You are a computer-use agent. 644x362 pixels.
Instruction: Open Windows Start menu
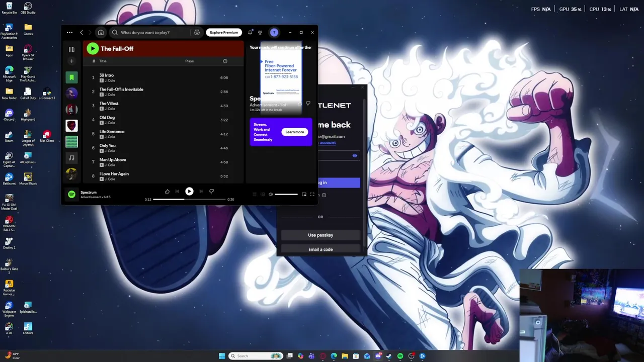pyautogui.click(x=222, y=356)
